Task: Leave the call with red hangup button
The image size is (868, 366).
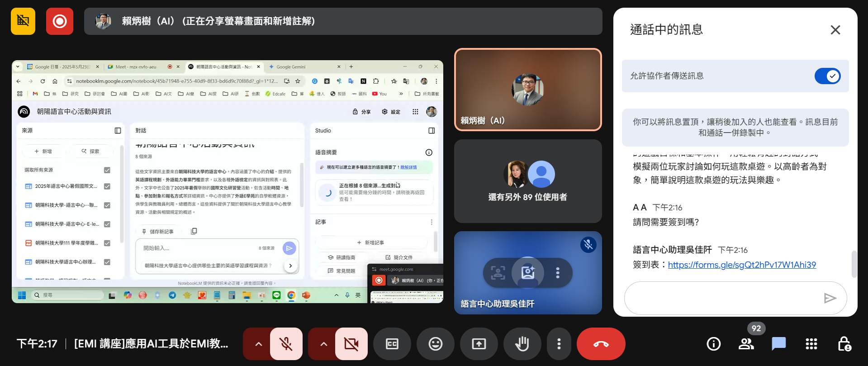Action: pyautogui.click(x=601, y=344)
